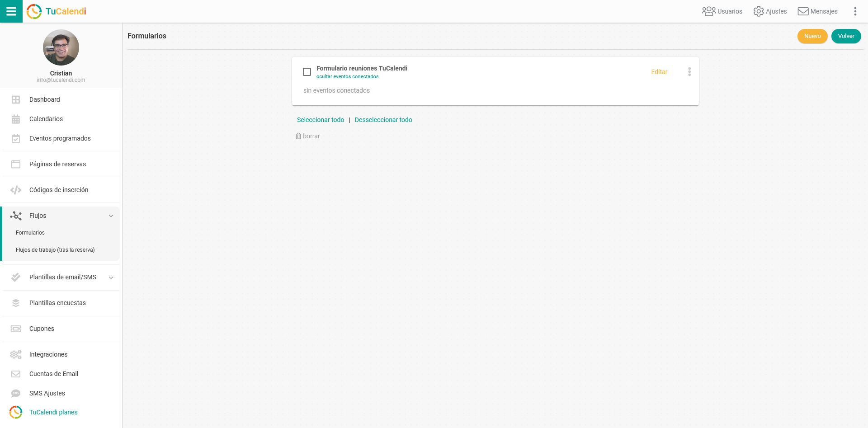The image size is (868, 428).
Task: Click the TuCalendi logo
Action: [x=57, y=11]
